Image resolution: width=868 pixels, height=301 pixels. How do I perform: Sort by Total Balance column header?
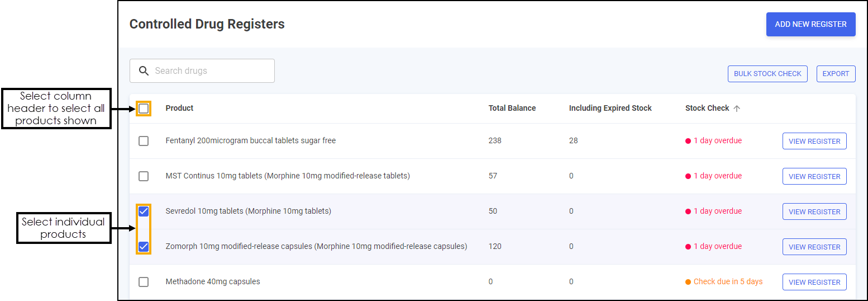(x=512, y=109)
